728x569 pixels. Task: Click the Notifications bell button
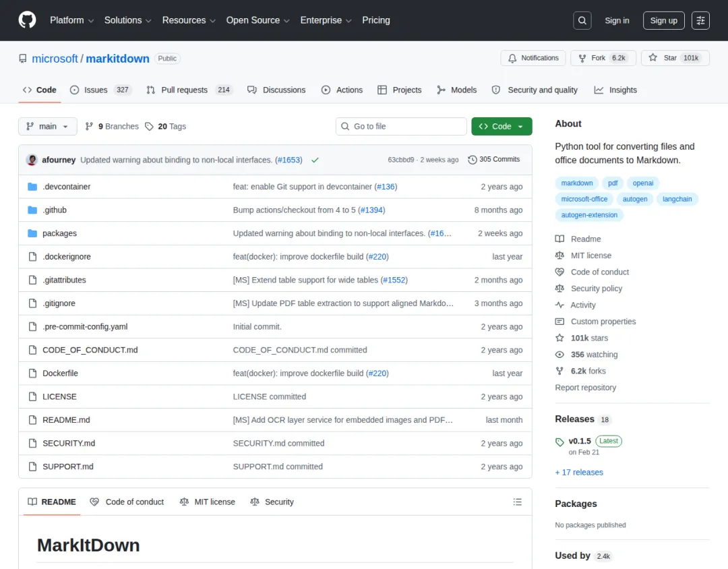[x=533, y=58]
